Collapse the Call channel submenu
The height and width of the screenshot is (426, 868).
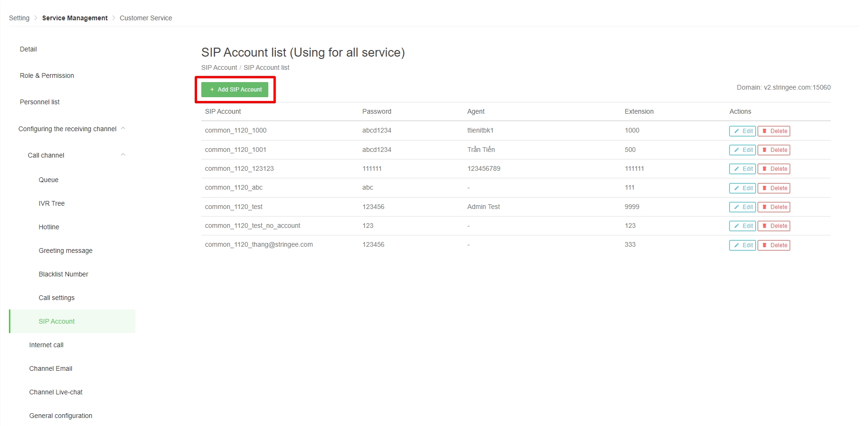click(x=123, y=155)
